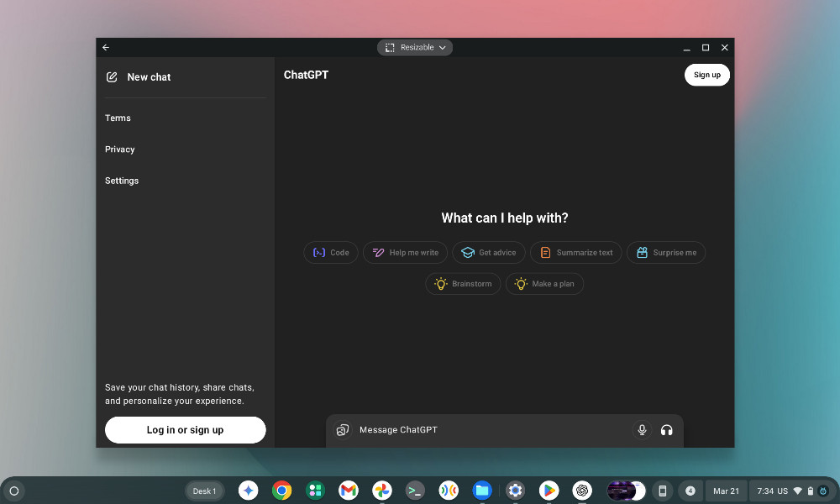This screenshot has width=840, height=504.
Task: Open the Phone Hub icon in the shelf
Action: (662, 491)
